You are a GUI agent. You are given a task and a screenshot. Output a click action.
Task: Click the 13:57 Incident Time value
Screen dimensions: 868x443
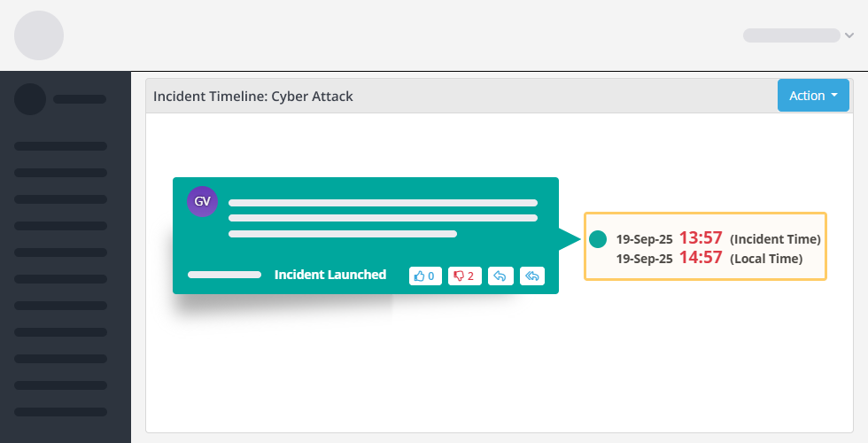click(x=701, y=238)
